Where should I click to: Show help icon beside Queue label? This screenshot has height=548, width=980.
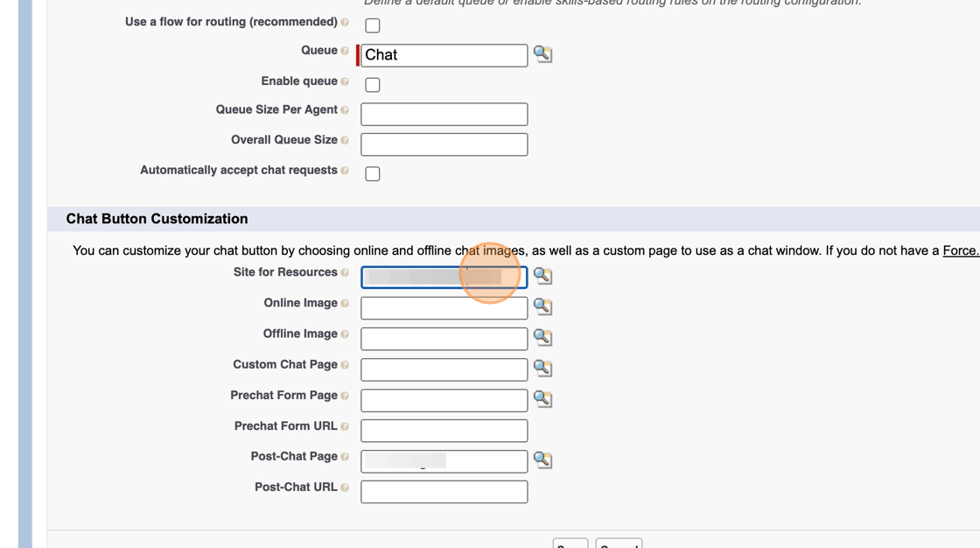pos(345,51)
